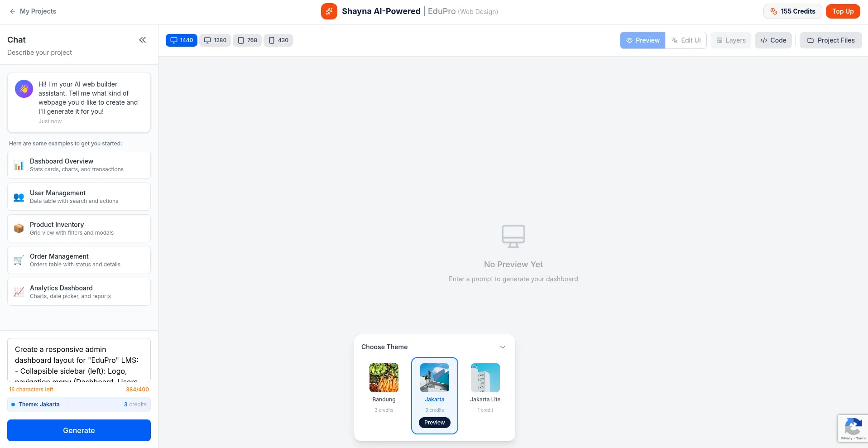Click the User Management people icon
Viewport: 868px width, 448px height.
pos(19,197)
